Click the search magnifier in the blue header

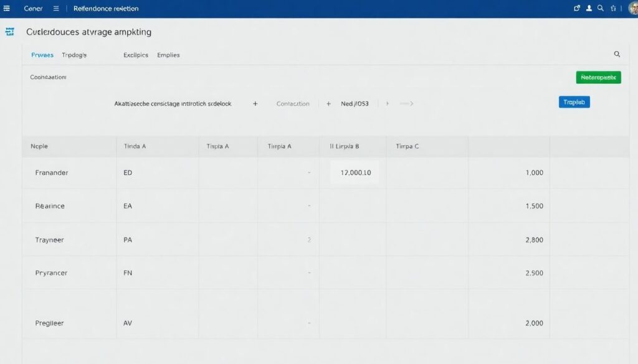coord(601,9)
